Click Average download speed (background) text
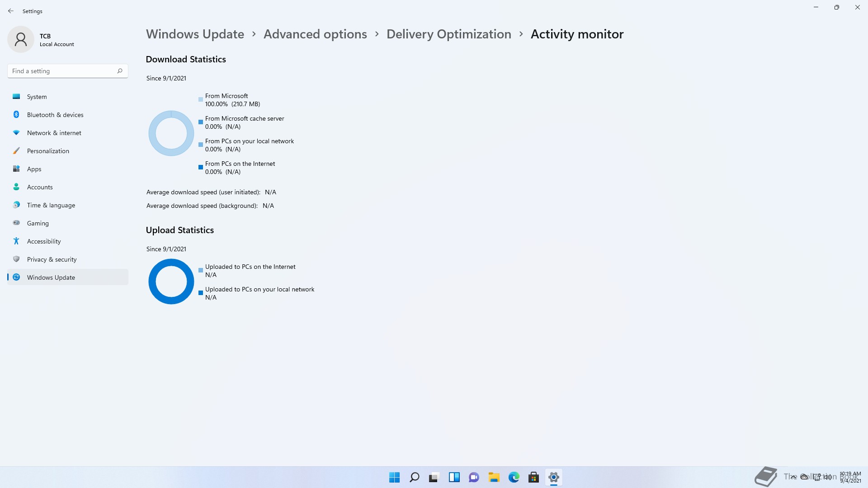The image size is (868, 488). tap(202, 206)
